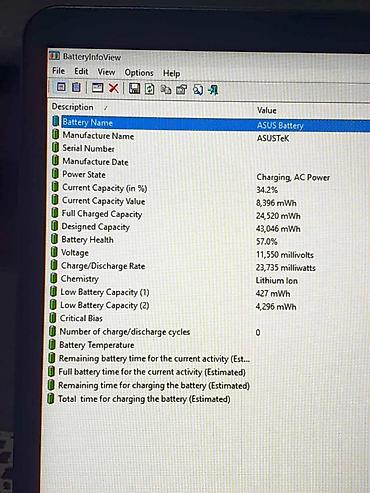Click the 24,520 mWh value

[x=278, y=216]
